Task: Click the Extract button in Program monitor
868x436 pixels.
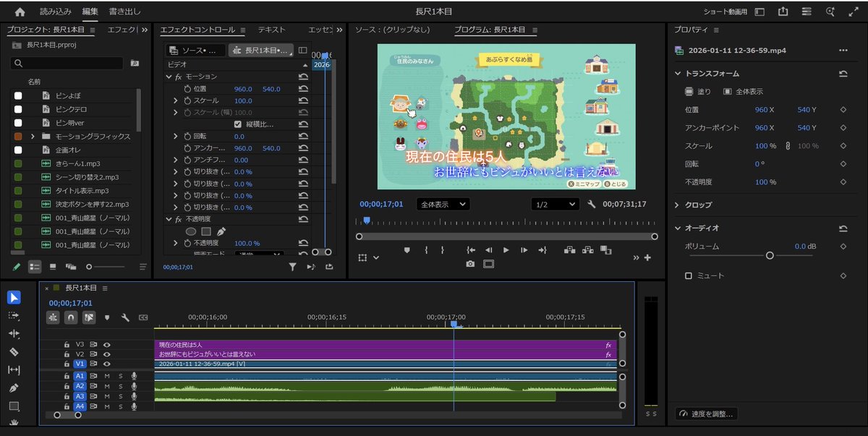Action: tap(587, 250)
